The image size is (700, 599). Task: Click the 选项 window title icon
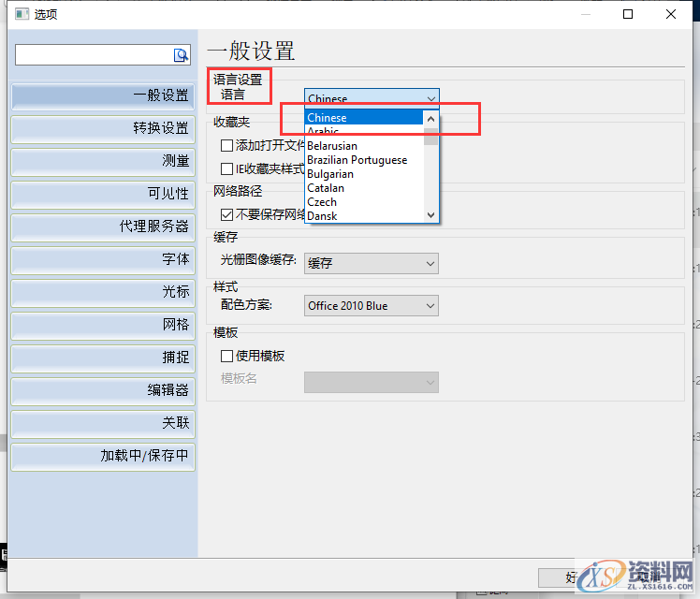click(22, 14)
